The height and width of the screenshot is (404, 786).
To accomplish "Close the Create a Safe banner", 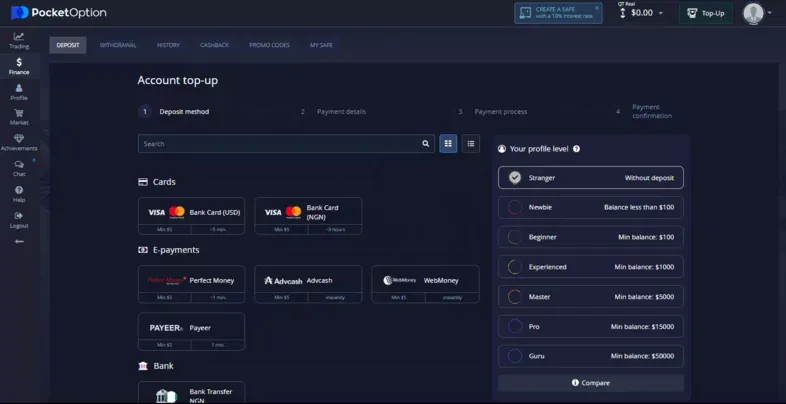I will click(597, 8).
